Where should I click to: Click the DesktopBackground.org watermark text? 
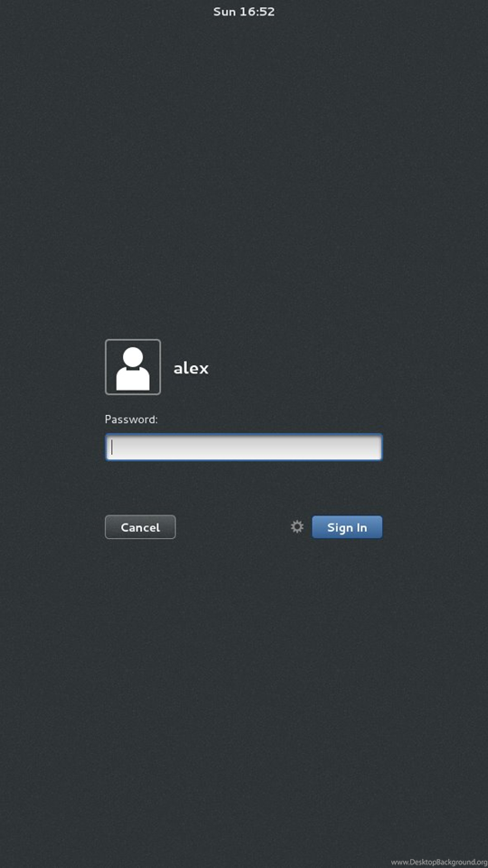pos(439,862)
